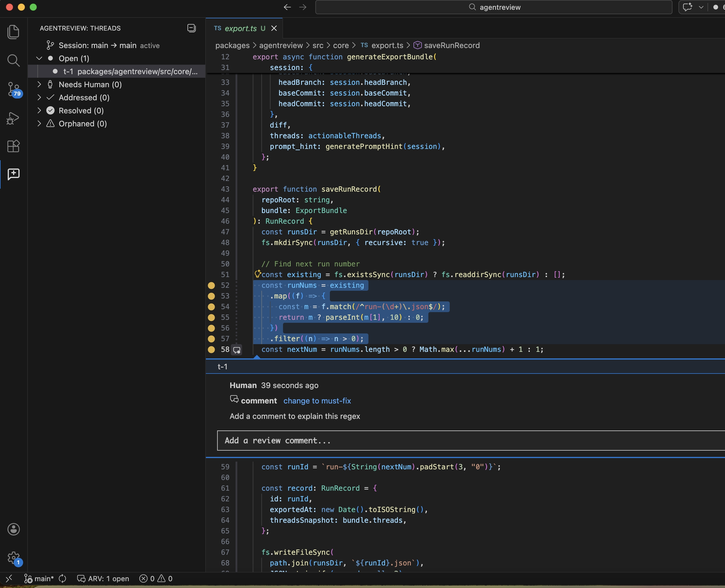Click saveRunRecord in the breadcrumb
The width and height of the screenshot is (725, 588).
click(452, 45)
